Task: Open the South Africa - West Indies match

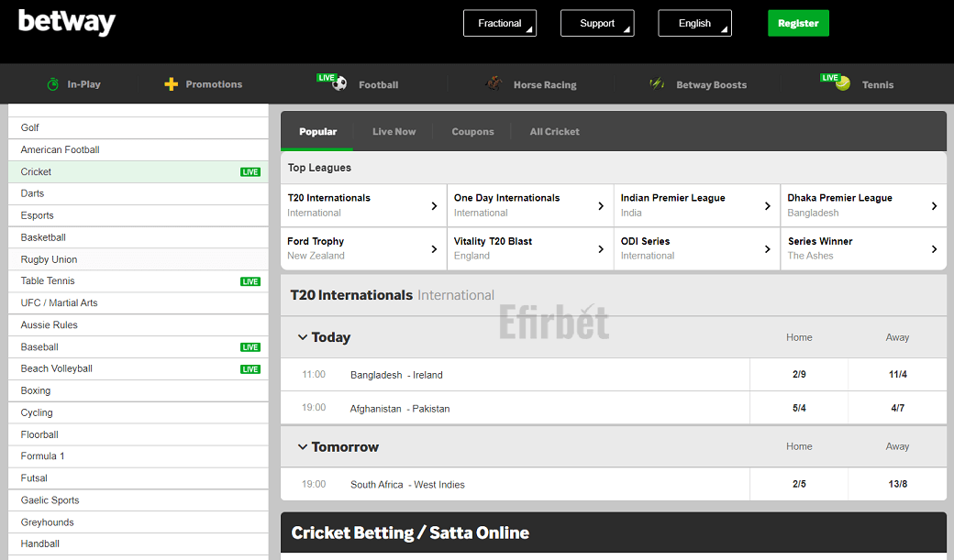Action: tap(407, 485)
